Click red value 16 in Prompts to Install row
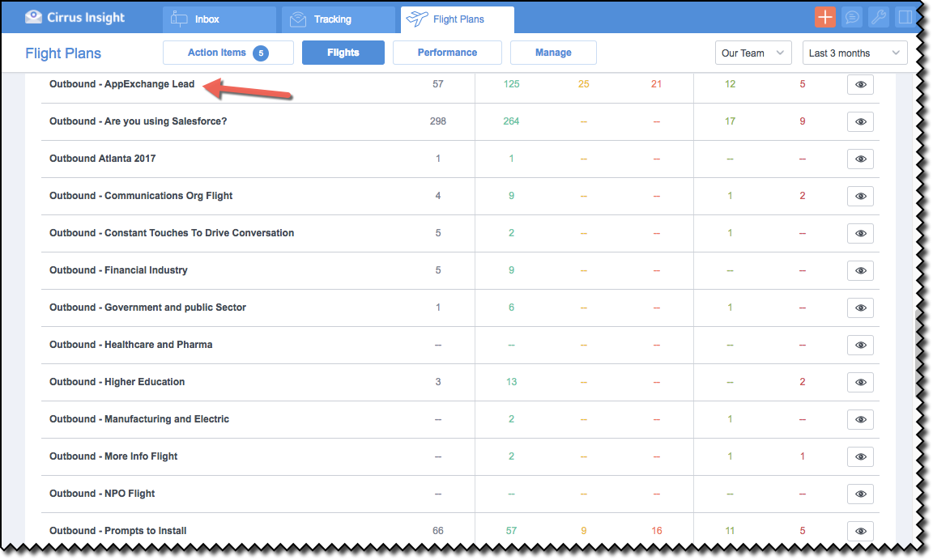The width and height of the screenshot is (933, 560). (657, 531)
